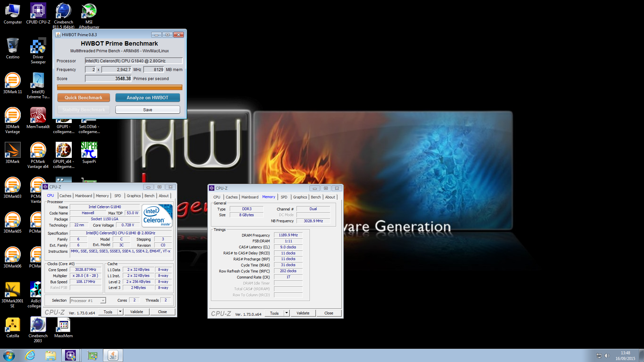The width and height of the screenshot is (644, 362).
Task: Click Score field showing 3548.38
Action: pos(108,79)
